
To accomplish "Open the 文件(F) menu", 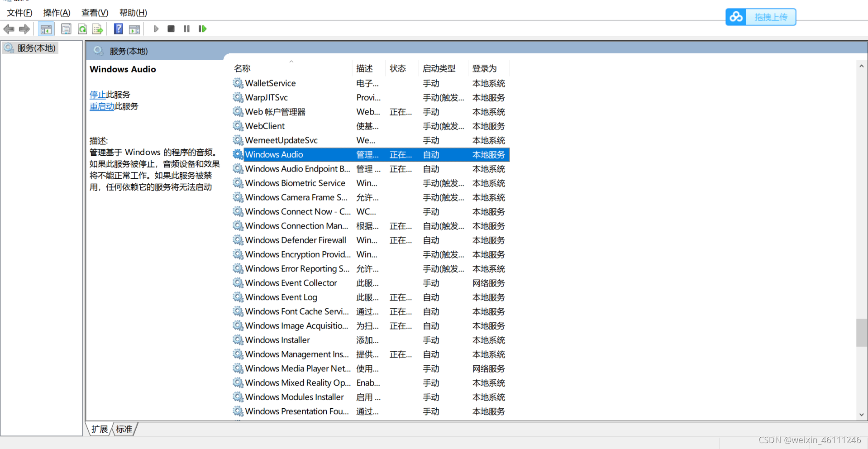I will pyautogui.click(x=19, y=13).
